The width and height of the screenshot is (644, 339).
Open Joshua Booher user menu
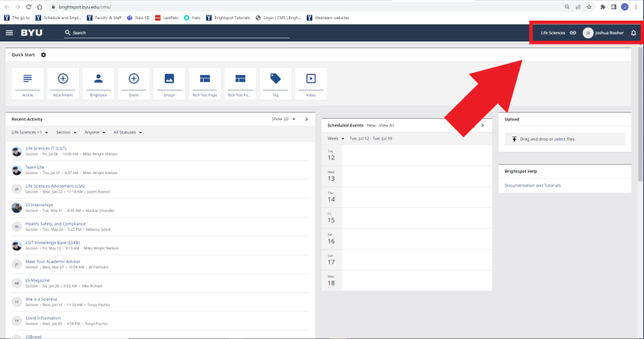603,33
